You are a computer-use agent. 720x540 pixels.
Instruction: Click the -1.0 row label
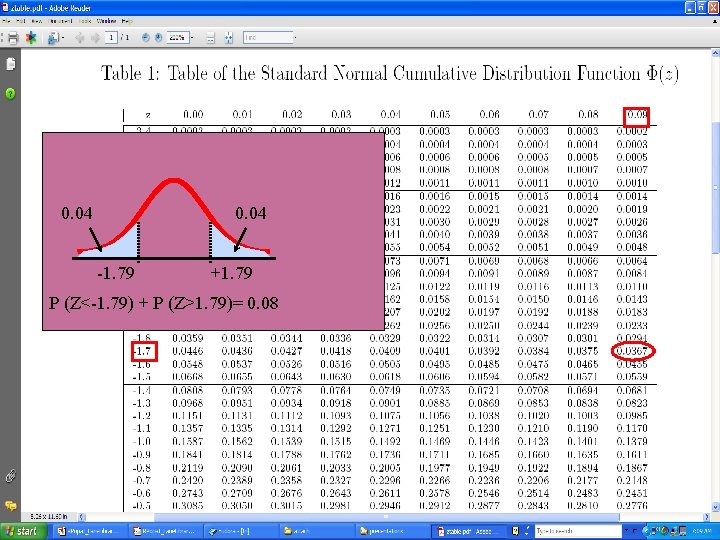pos(141,441)
